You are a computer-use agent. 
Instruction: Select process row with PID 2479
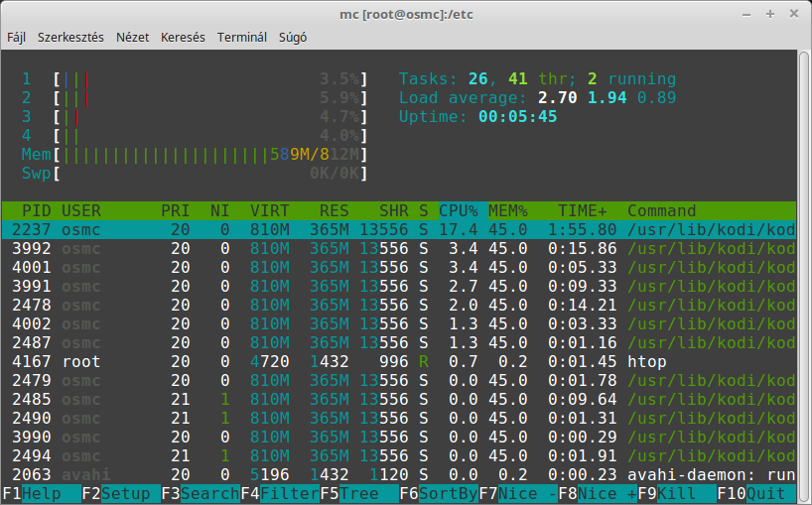[399, 381]
